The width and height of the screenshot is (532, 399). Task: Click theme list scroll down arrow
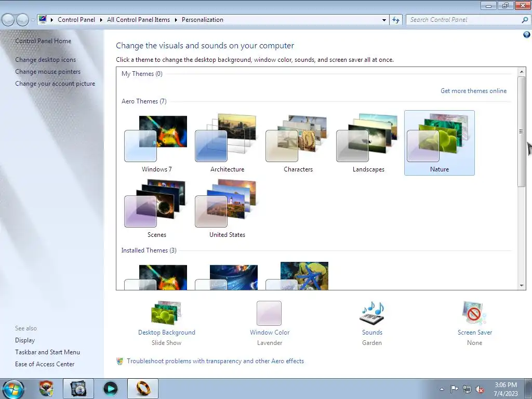point(522,286)
